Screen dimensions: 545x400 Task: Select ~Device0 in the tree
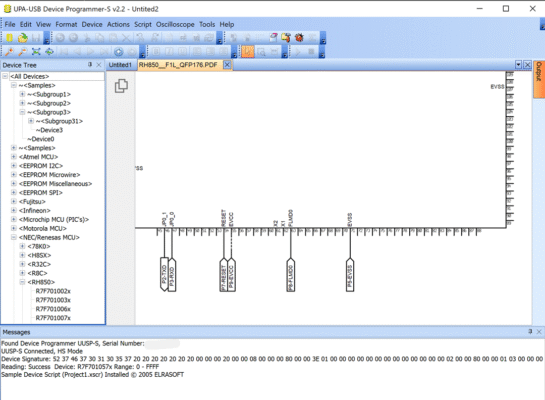[41, 139]
